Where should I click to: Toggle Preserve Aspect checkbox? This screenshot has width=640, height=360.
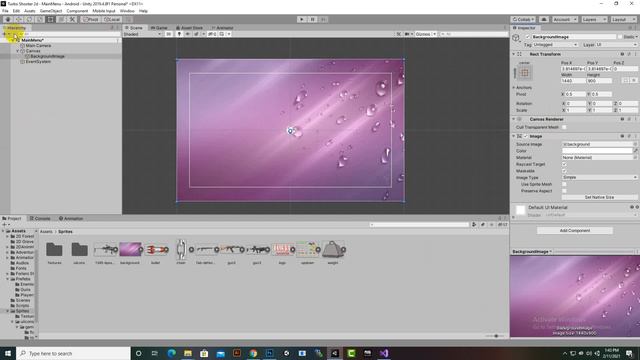[x=564, y=191]
